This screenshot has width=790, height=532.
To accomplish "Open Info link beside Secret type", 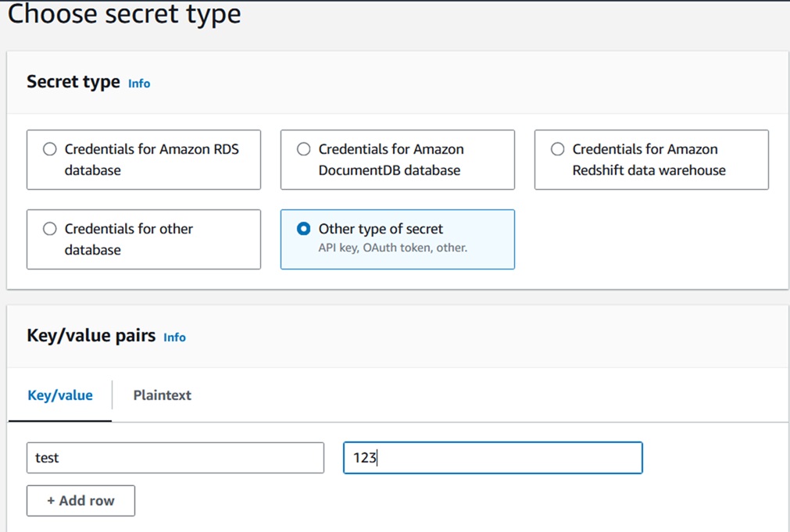I will [x=139, y=84].
